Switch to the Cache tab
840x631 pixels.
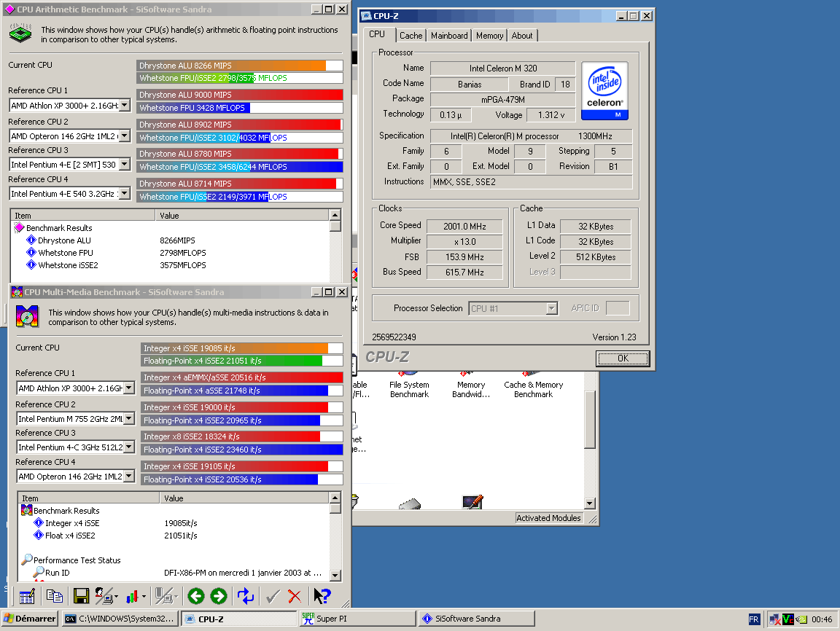pos(411,36)
